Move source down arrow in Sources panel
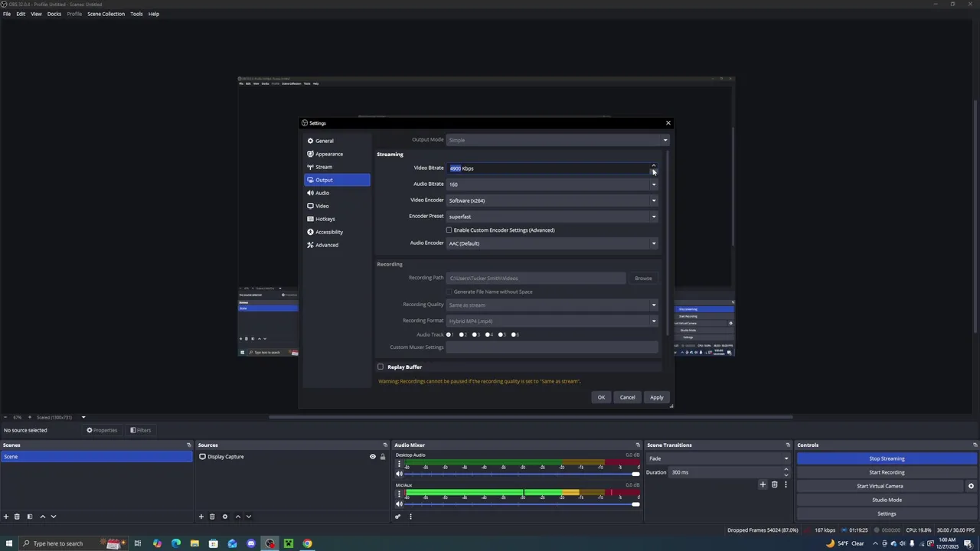The width and height of the screenshot is (980, 551). 248,517
